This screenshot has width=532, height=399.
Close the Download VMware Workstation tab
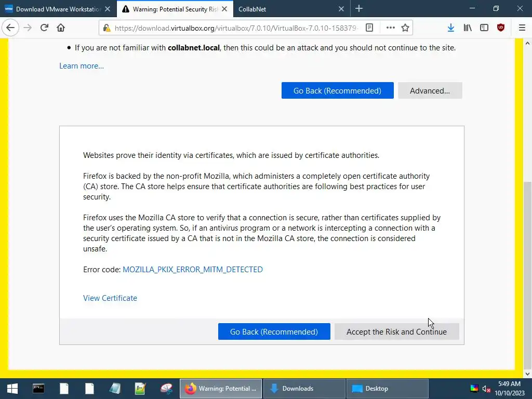coord(108,9)
